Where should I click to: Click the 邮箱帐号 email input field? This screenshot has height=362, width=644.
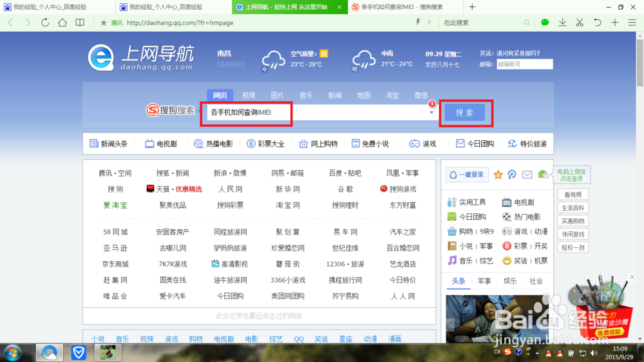pos(524,64)
